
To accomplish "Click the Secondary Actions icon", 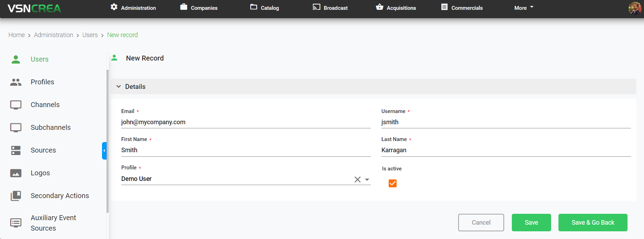I will (x=16, y=196).
